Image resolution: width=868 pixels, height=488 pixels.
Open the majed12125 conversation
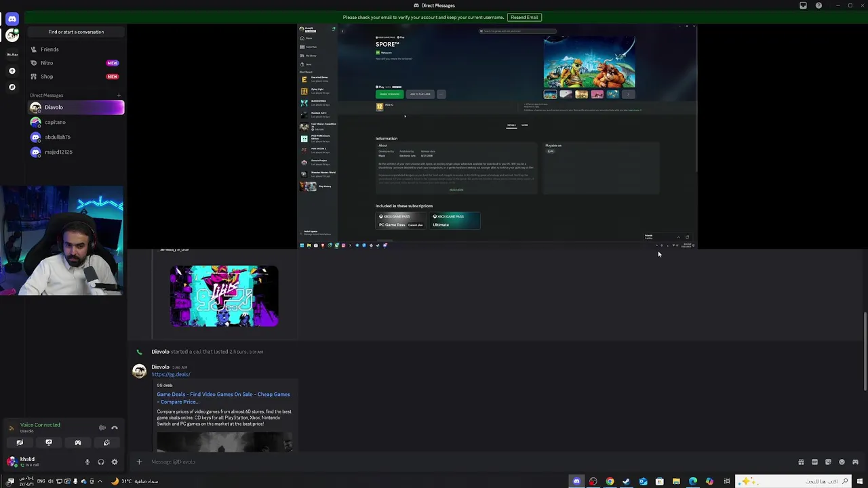point(76,152)
